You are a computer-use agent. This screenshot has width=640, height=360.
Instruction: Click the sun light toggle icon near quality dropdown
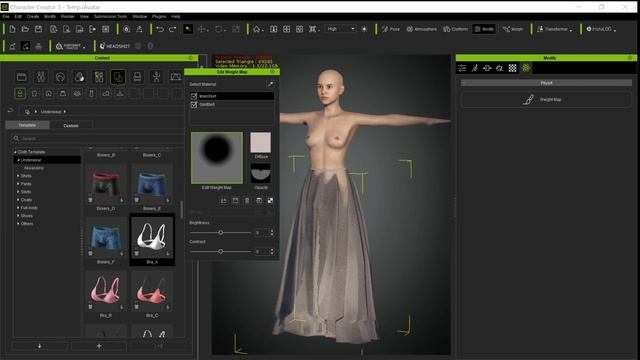tap(364, 29)
